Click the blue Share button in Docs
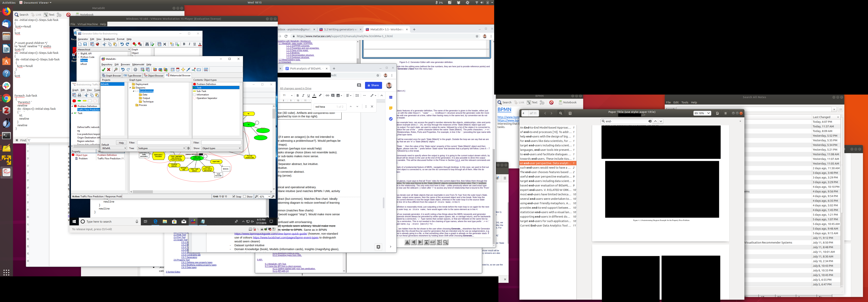This screenshot has width=868, height=302. pos(373,86)
